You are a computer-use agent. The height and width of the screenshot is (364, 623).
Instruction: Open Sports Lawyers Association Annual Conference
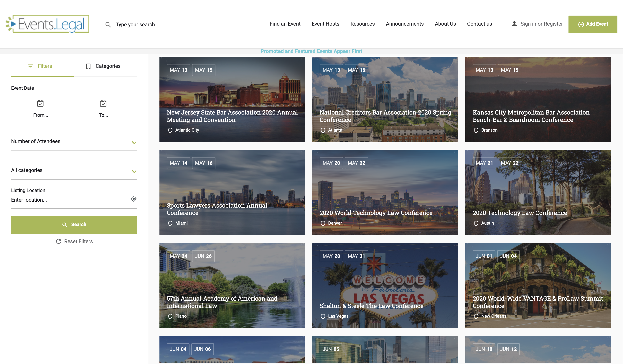point(232,192)
